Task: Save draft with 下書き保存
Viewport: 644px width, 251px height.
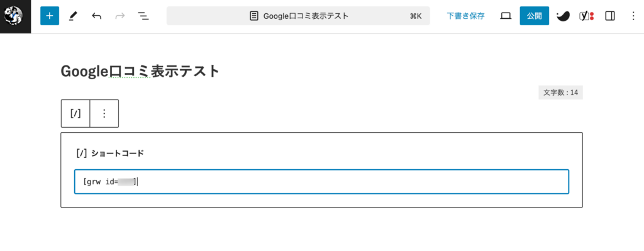Action: (466, 16)
